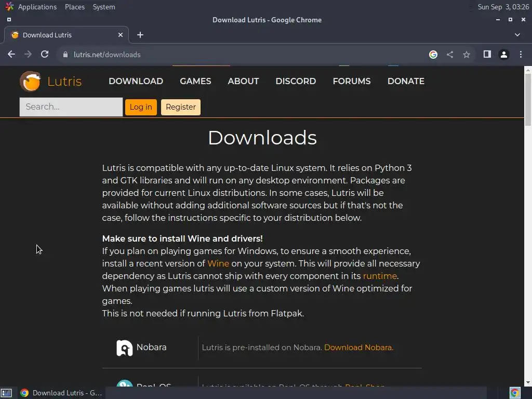This screenshot has height=399, width=532.
Task: Click the Register button
Action: point(180,107)
